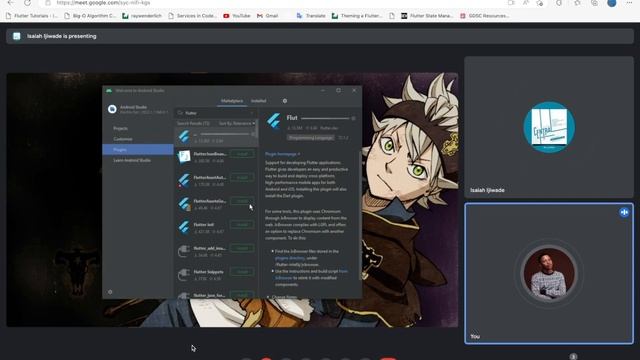This screenshot has height=360, width=640.
Task: Open the browser three-dot settings menu
Action: point(629,3)
